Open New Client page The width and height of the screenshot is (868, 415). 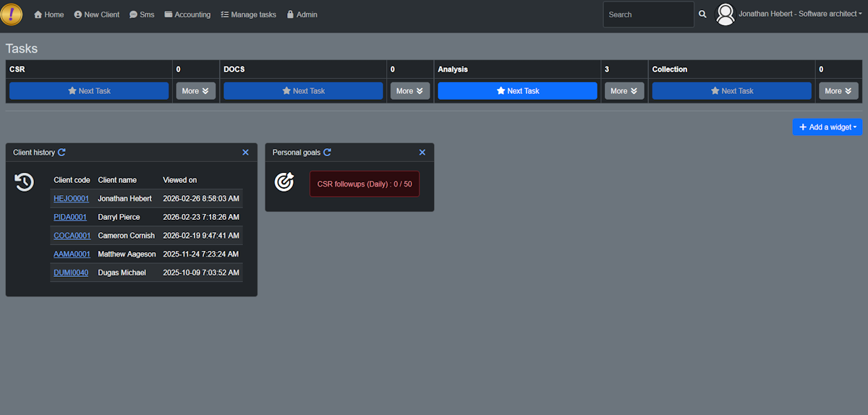pos(97,14)
